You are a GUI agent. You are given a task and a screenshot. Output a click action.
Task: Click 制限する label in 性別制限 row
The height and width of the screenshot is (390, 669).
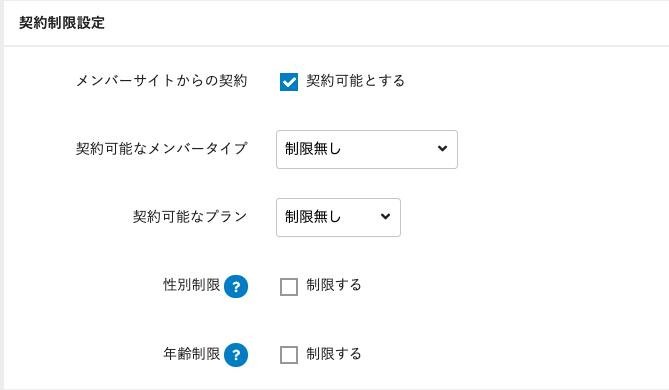[334, 285]
